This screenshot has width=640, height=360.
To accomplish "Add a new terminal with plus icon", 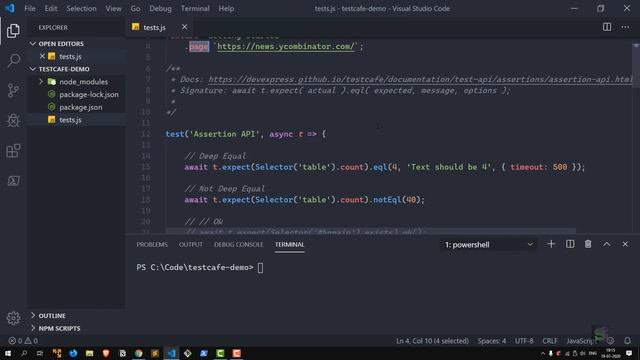I will pos(551,244).
